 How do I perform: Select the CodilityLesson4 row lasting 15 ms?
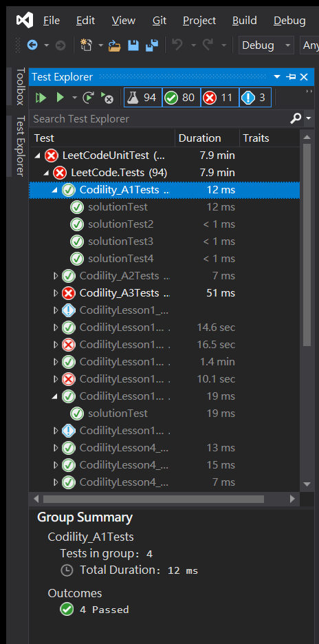pyautogui.click(x=164, y=465)
